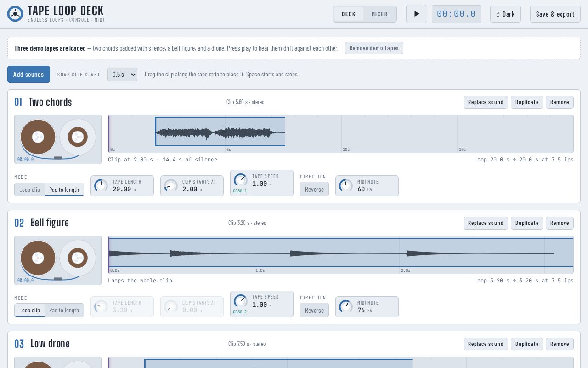Click Bell figure Tape Speed knob
Image resolution: width=588 pixels, height=368 pixels.
tap(240, 301)
